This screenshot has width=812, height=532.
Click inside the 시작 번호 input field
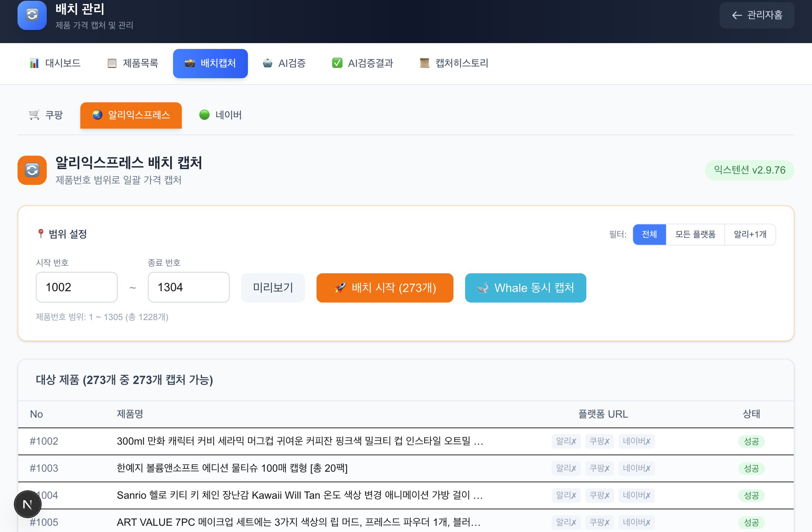[76, 287]
